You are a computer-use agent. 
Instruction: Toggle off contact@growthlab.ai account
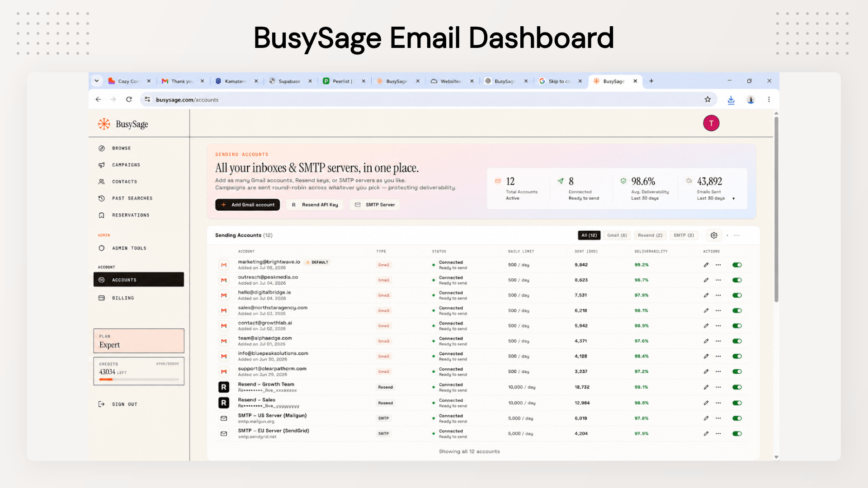point(737,326)
